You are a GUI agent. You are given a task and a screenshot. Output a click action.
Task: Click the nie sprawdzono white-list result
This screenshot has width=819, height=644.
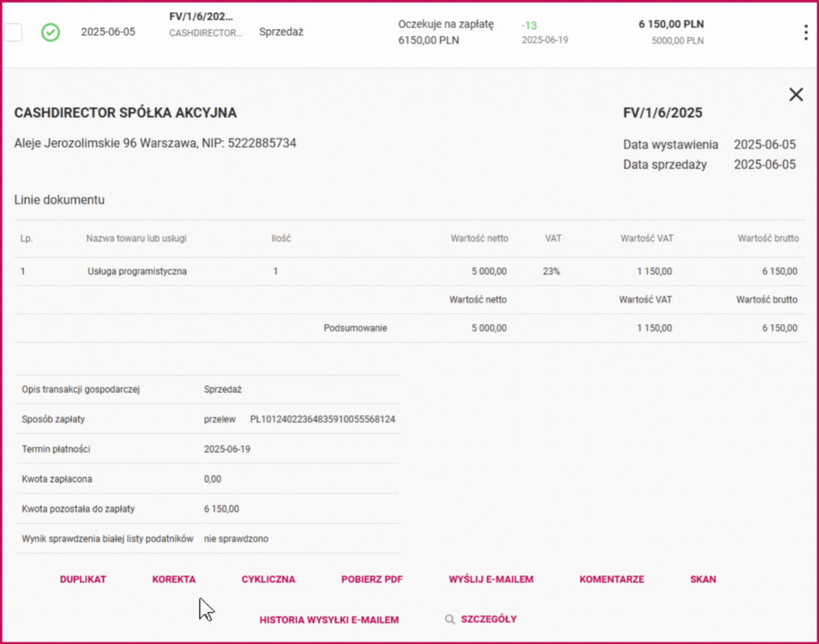click(x=236, y=538)
